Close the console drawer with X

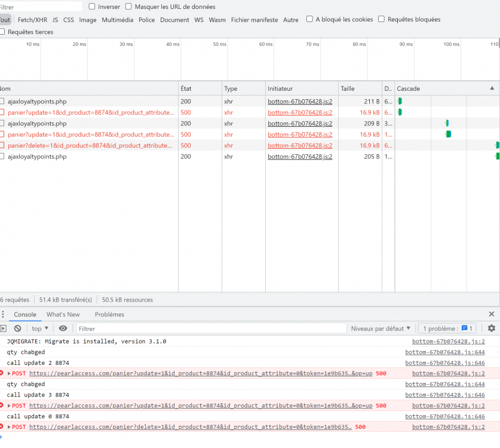tap(492, 314)
